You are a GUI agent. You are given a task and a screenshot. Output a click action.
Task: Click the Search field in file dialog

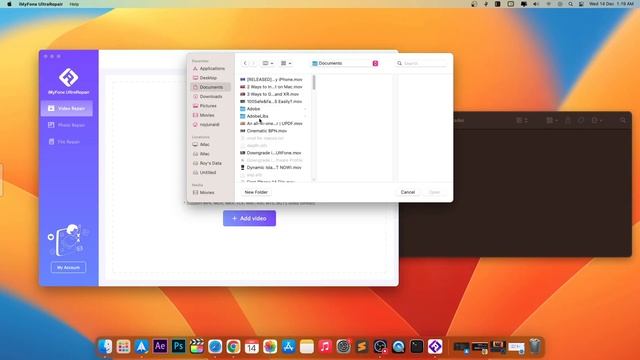click(422, 63)
